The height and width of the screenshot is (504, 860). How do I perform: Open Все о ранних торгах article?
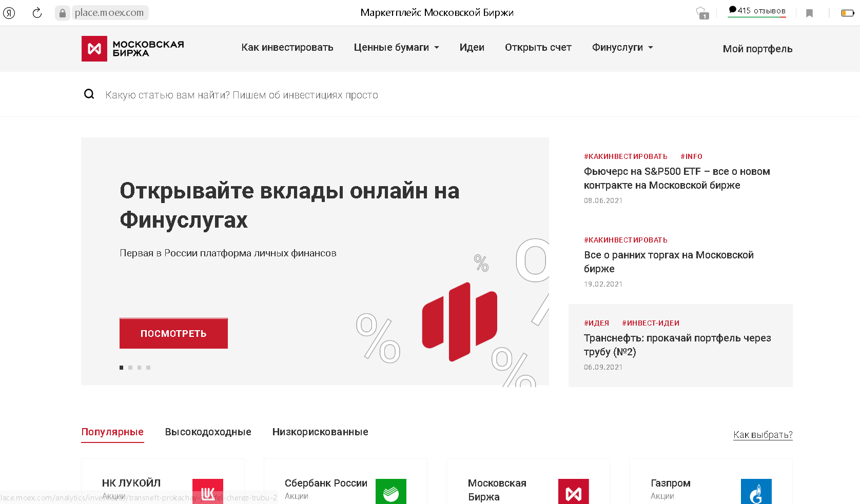669,262
